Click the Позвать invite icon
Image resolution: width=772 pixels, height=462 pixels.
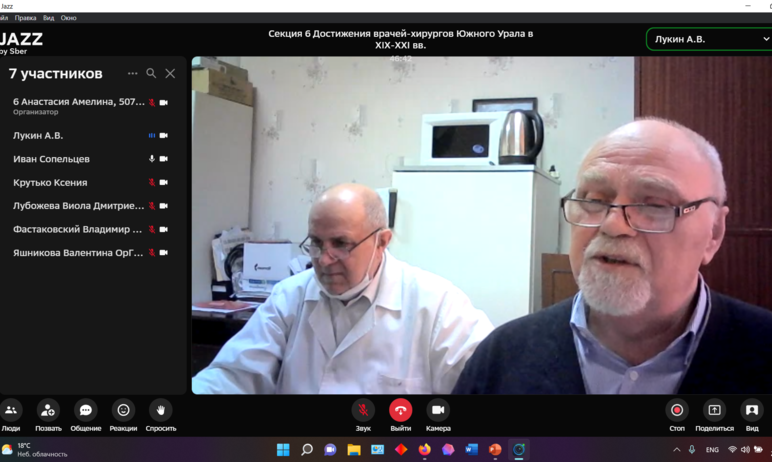point(48,410)
